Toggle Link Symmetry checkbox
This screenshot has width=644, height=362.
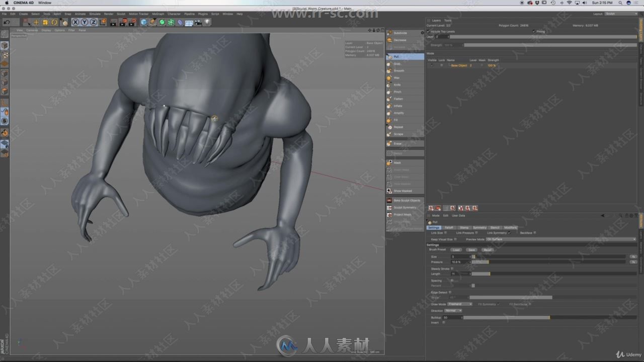[x=509, y=233]
